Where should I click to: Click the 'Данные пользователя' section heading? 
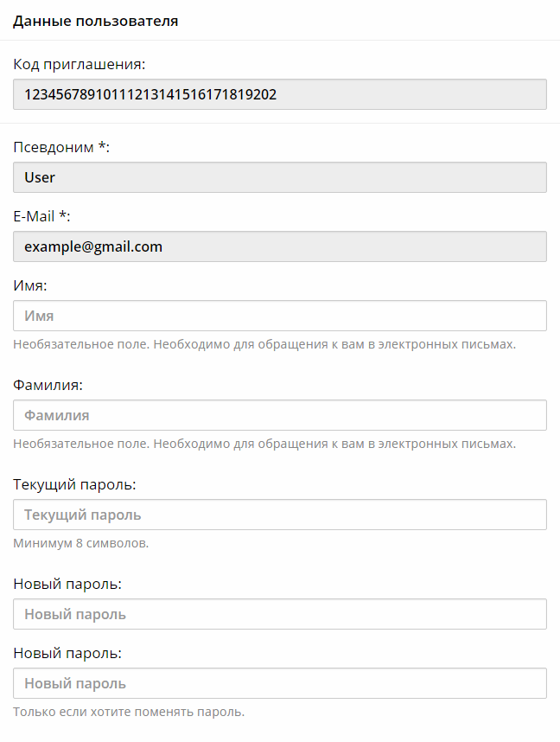pos(96,21)
